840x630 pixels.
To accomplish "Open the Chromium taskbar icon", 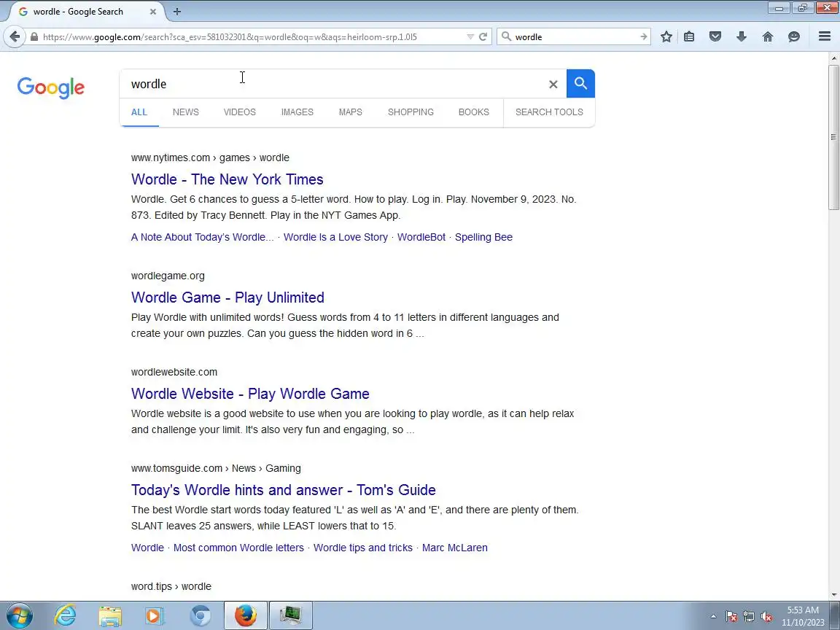I will (201, 615).
